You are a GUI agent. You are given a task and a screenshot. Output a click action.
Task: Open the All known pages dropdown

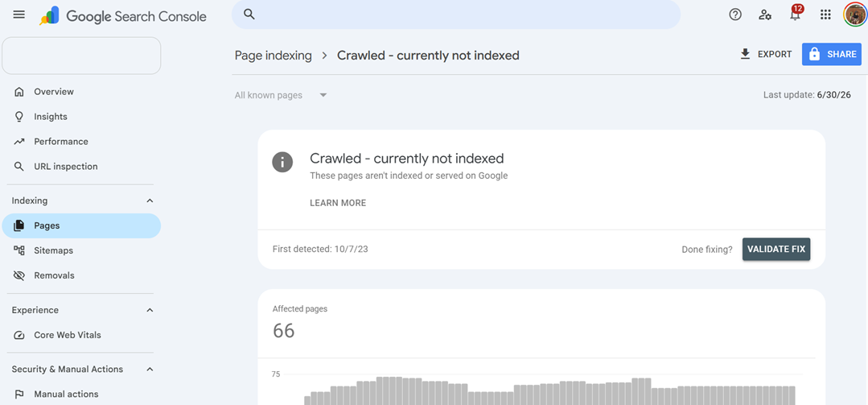point(281,95)
